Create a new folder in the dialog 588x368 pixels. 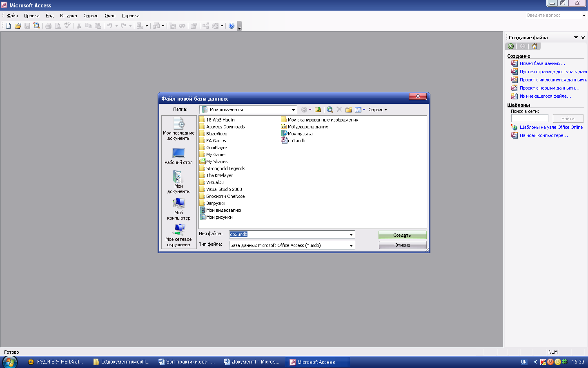(x=348, y=110)
